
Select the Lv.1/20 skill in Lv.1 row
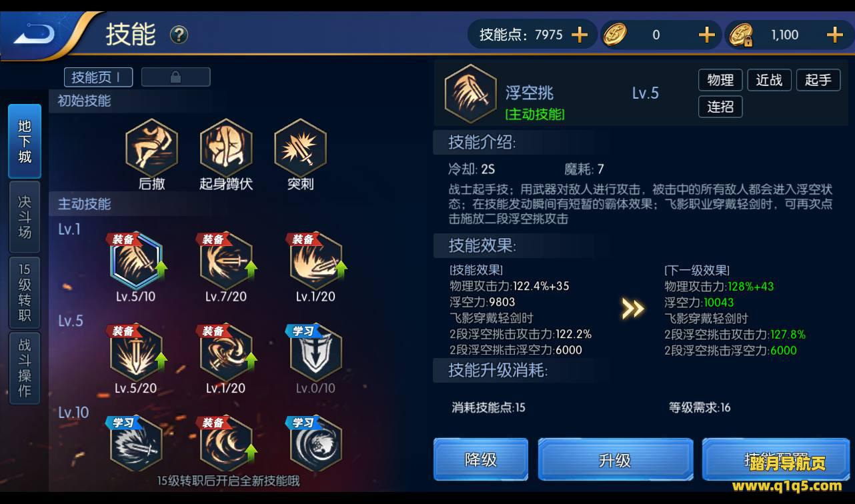pos(316,260)
